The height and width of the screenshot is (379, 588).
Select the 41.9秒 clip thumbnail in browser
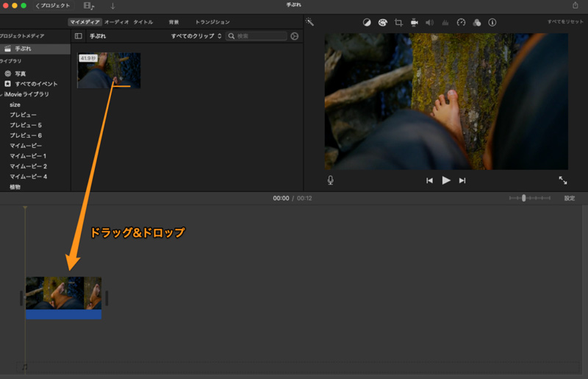coord(109,70)
